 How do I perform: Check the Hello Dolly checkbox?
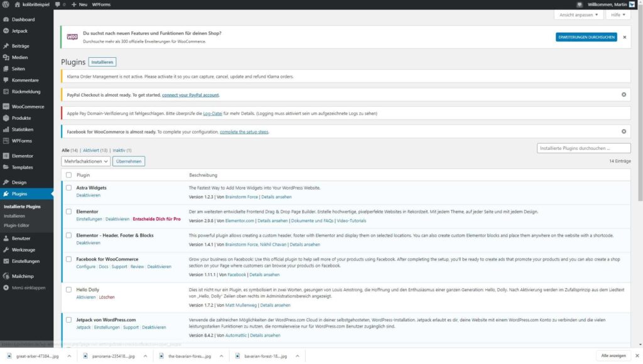[x=69, y=289]
